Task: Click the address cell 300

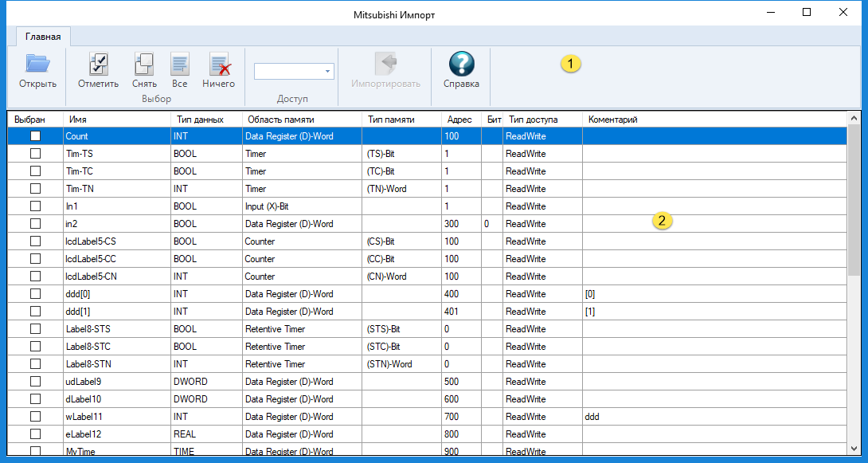Action: [x=461, y=224]
